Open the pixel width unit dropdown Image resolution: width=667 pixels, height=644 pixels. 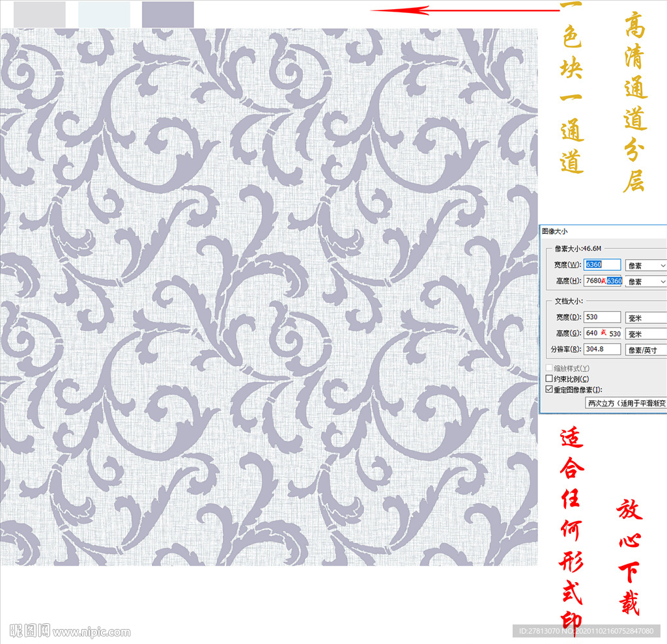[646, 266]
